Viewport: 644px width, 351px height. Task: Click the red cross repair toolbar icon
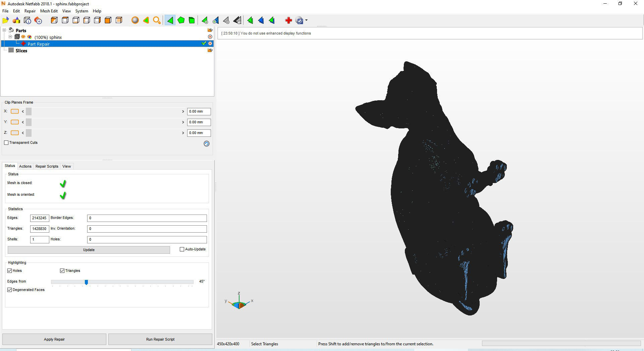coord(288,20)
